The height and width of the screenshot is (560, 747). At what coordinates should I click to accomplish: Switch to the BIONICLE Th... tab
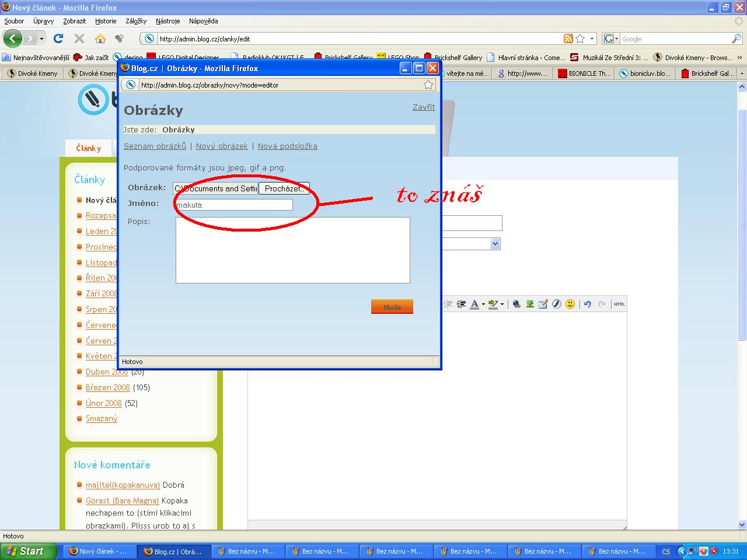click(x=584, y=73)
